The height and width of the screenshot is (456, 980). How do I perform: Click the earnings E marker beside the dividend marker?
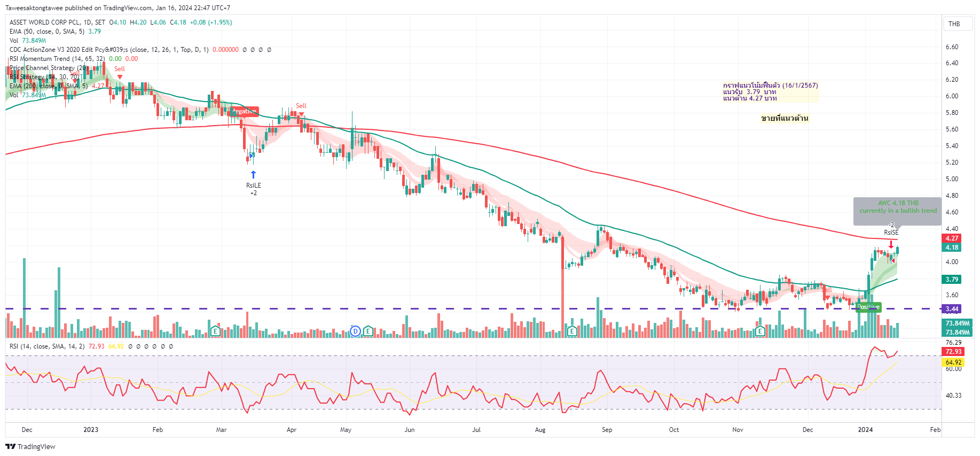pos(368,331)
